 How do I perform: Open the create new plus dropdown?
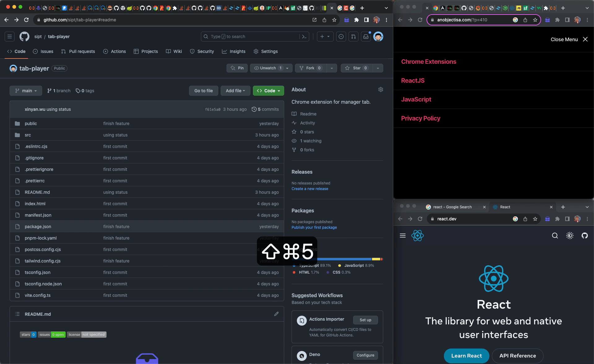click(x=325, y=37)
